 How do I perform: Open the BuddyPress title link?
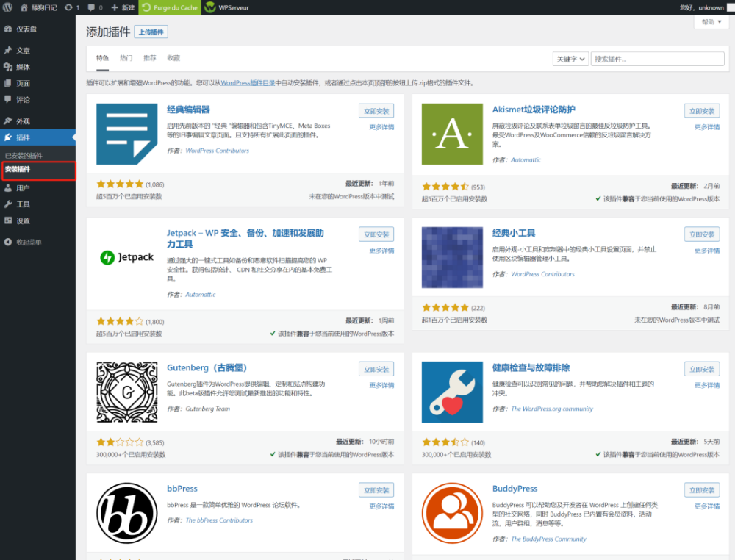point(514,489)
